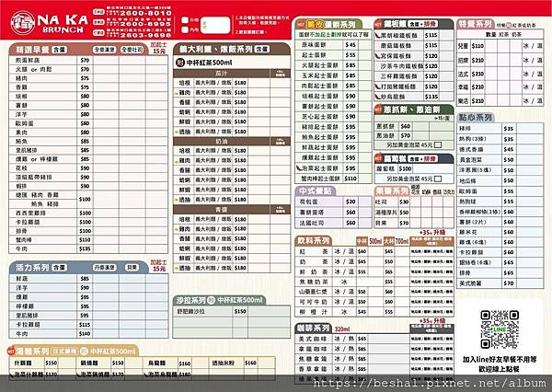552x392 pixels.
Task: Click the HOT badge beside 蔥抓餅、蔥油餅 heading
Action: pos(378,110)
